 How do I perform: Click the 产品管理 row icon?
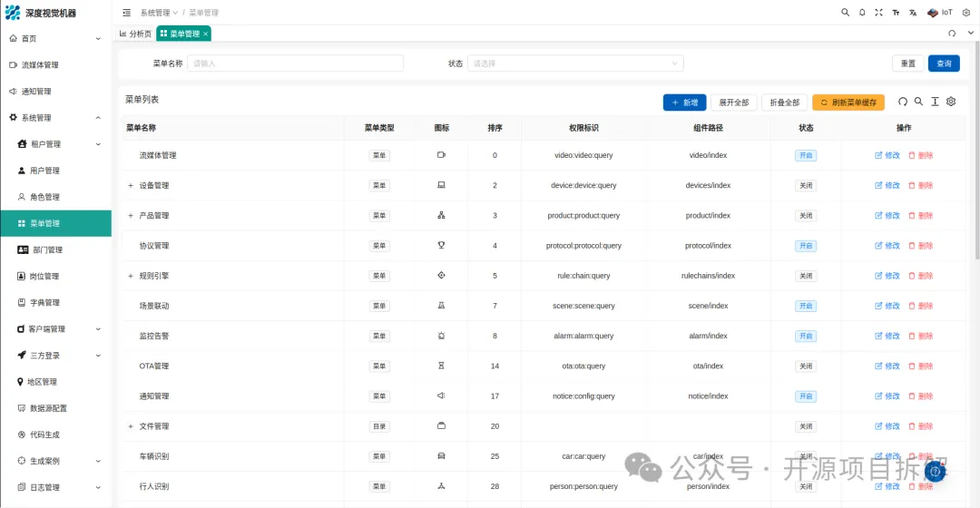pyautogui.click(x=441, y=215)
